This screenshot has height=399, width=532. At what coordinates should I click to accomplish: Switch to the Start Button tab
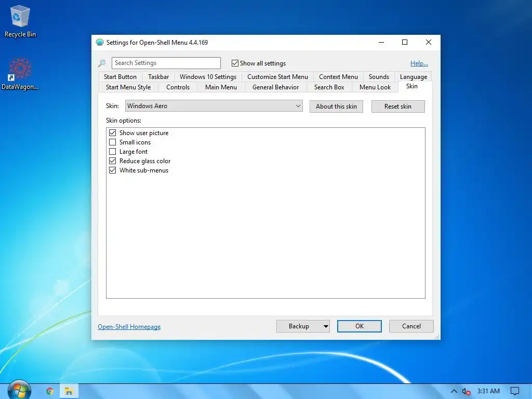[120, 77]
